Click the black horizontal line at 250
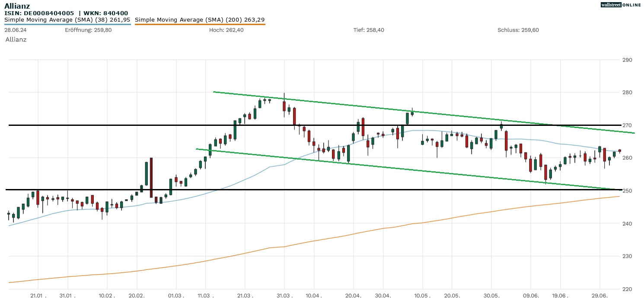The height and width of the screenshot is (298, 644). pyautogui.click(x=303, y=189)
